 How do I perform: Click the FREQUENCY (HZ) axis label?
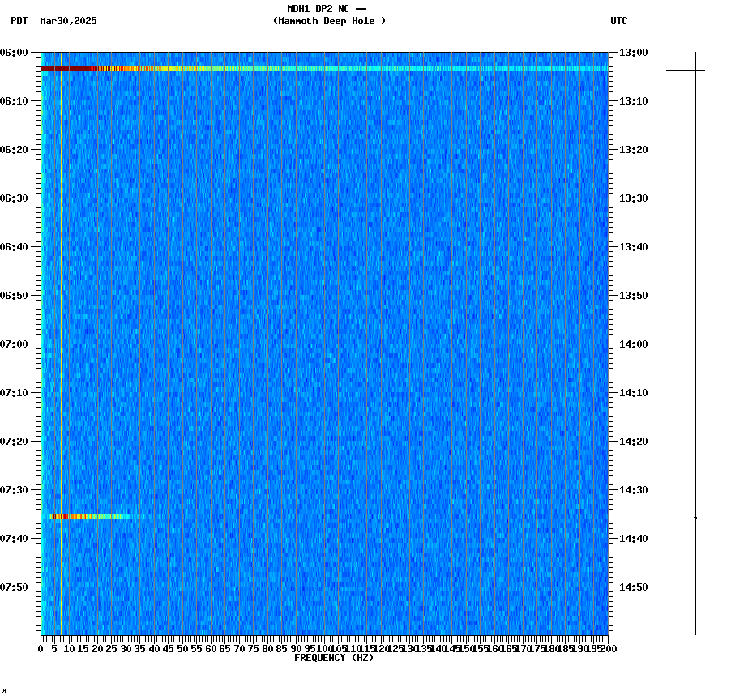point(333,658)
